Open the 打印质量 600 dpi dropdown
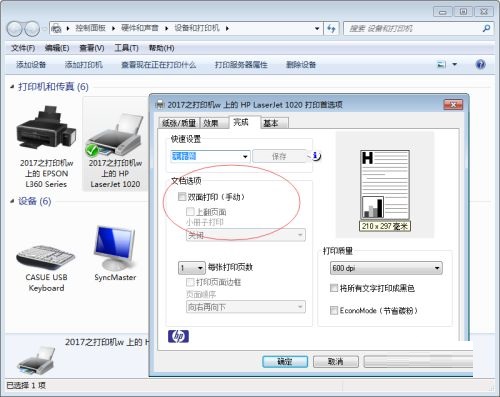Screen dimensions: 500x397 tap(386, 268)
